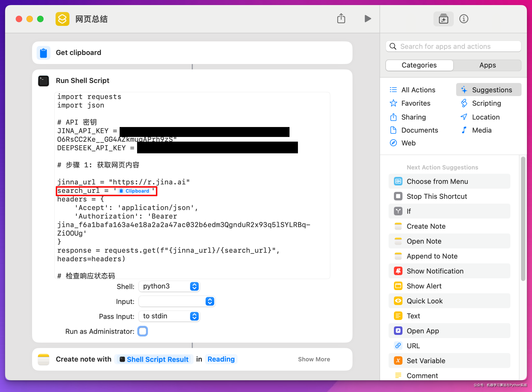The width and height of the screenshot is (532, 392).
Task: Click the yellow Shortcuts app icon
Action: click(62, 19)
